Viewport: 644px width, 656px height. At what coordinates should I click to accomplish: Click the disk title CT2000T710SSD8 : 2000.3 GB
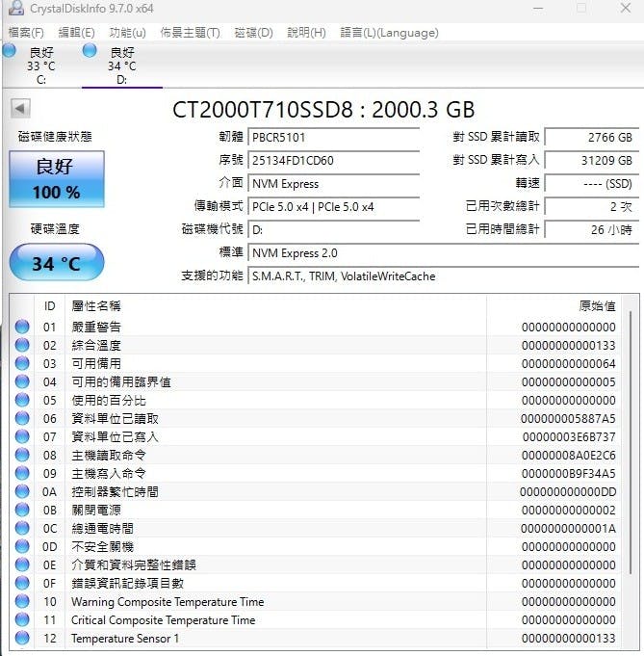click(323, 110)
